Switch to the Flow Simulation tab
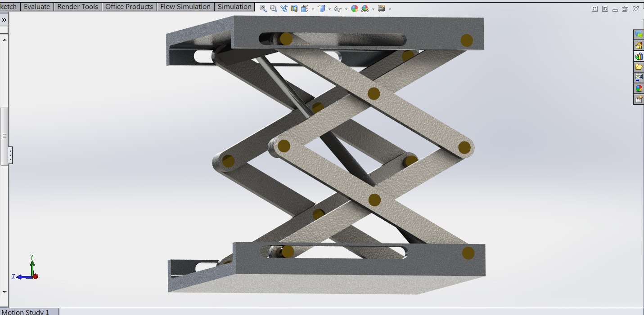The height and width of the screenshot is (315, 644). (x=185, y=6)
